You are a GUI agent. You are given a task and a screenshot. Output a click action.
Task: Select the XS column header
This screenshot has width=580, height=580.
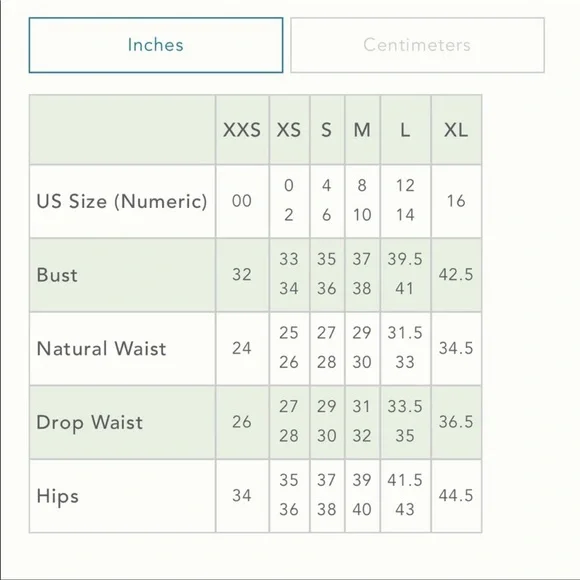289,130
